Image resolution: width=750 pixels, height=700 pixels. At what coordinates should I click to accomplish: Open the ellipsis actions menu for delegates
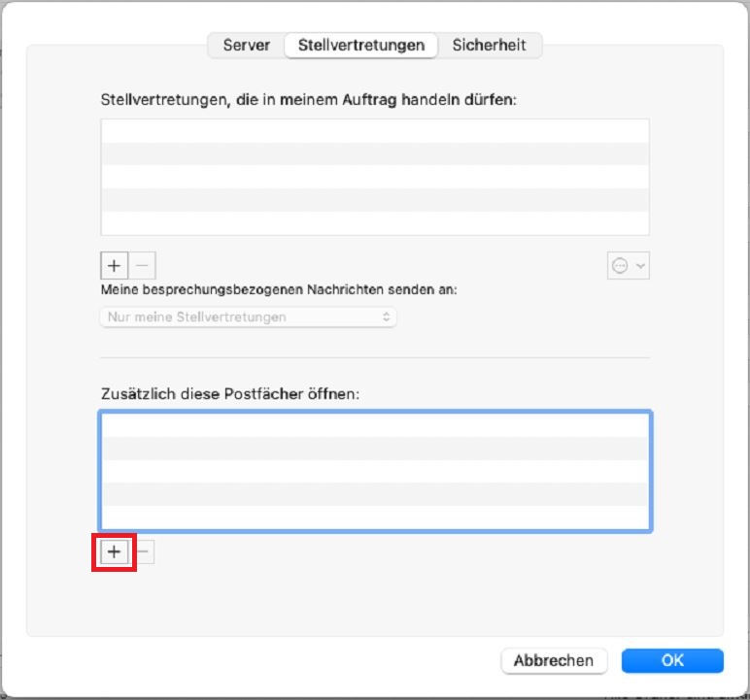(x=620, y=266)
